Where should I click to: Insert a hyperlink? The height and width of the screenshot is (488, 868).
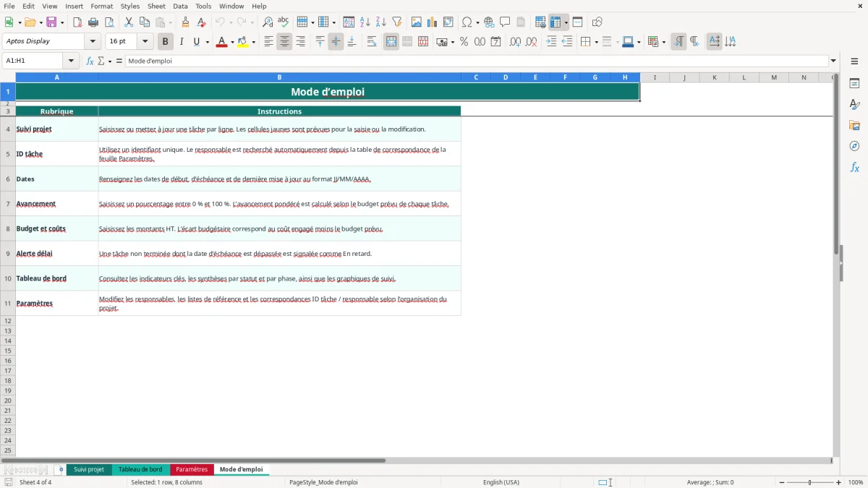tap(489, 22)
